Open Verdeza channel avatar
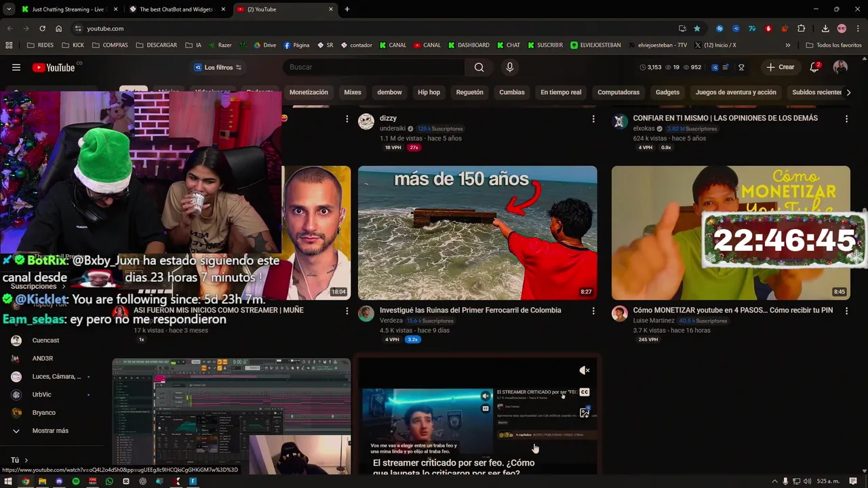The width and height of the screenshot is (868, 488). [x=366, y=313]
